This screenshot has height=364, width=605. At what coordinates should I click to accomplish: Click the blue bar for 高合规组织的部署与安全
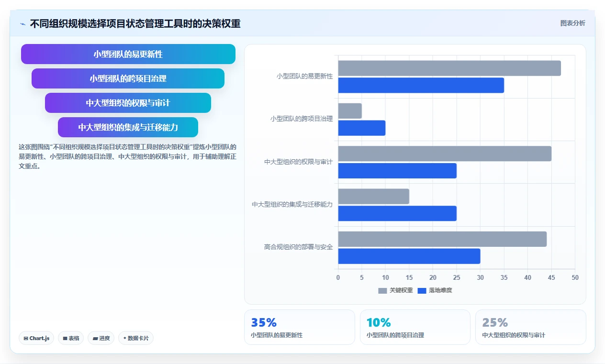point(409,256)
